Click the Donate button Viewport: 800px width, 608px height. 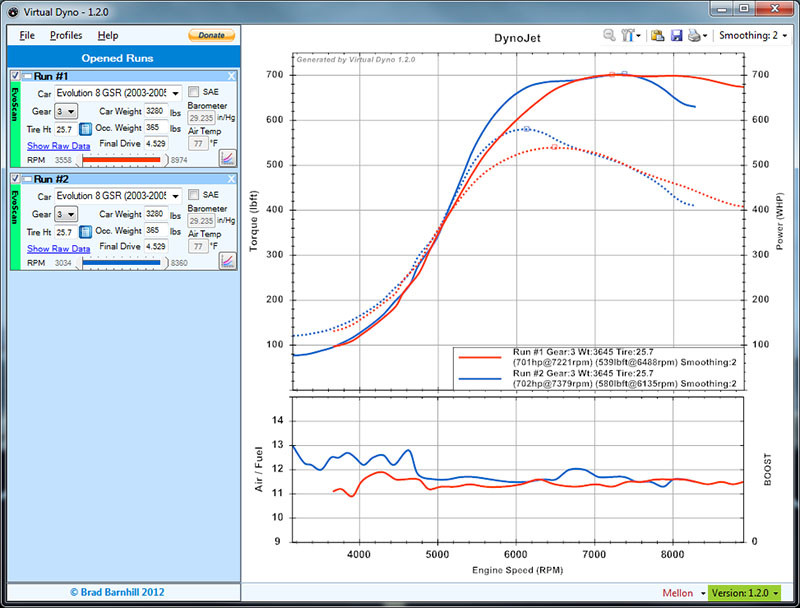(x=211, y=35)
